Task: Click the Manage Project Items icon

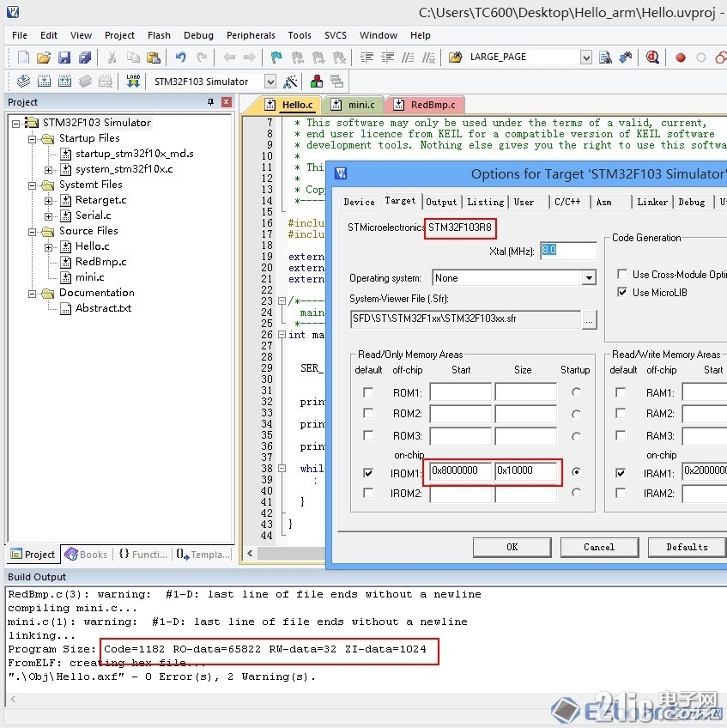Action: coord(317,82)
